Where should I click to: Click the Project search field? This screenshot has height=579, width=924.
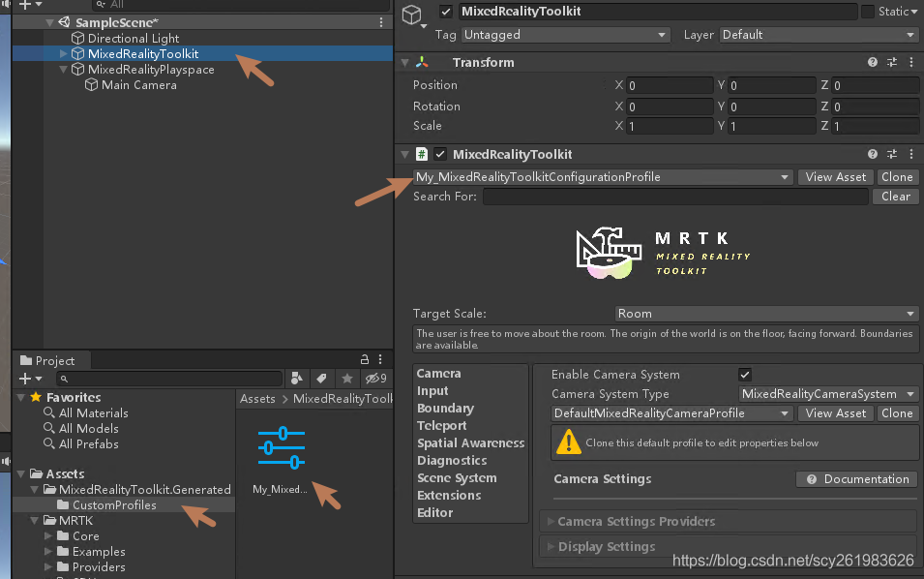pyautogui.click(x=169, y=379)
